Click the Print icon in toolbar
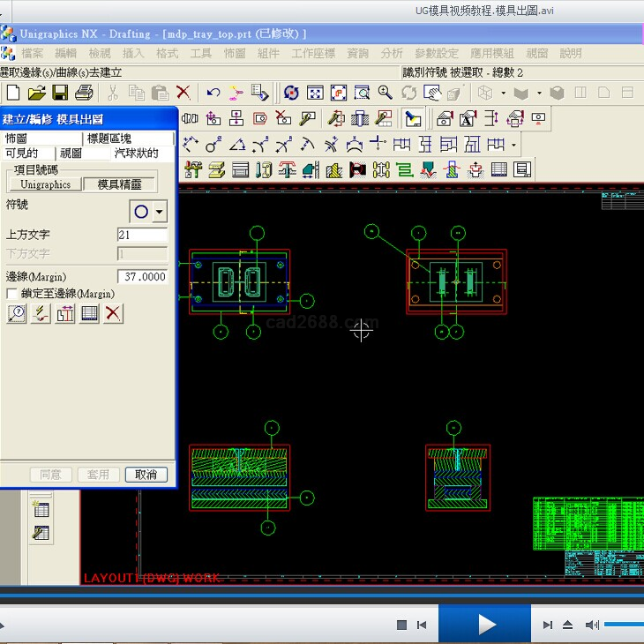This screenshot has height=644, width=644. (x=84, y=93)
